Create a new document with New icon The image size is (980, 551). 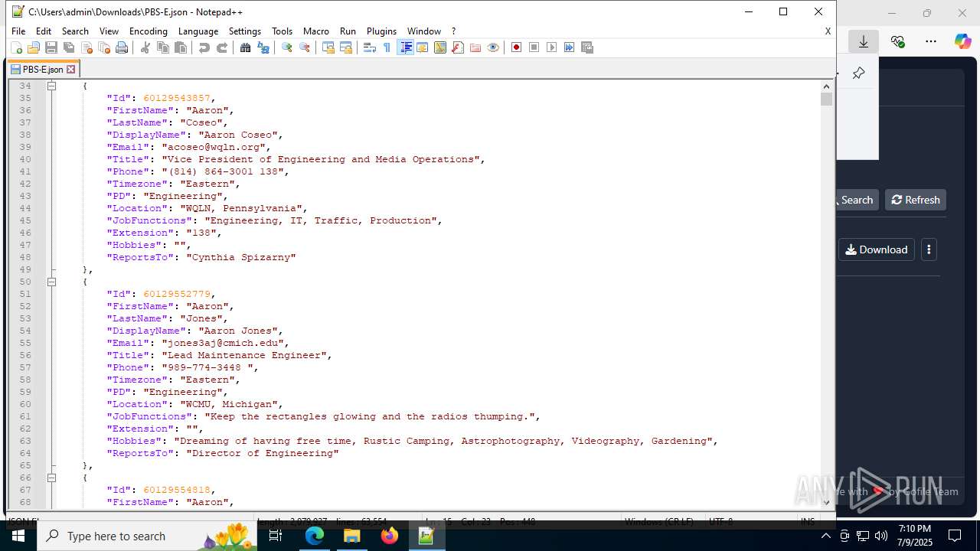point(16,47)
